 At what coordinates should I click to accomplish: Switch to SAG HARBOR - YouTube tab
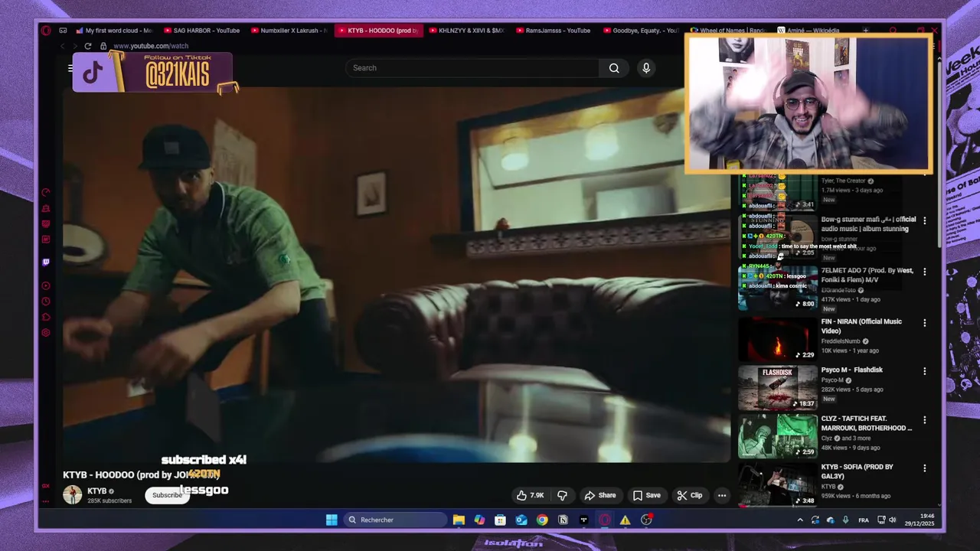pos(201,31)
